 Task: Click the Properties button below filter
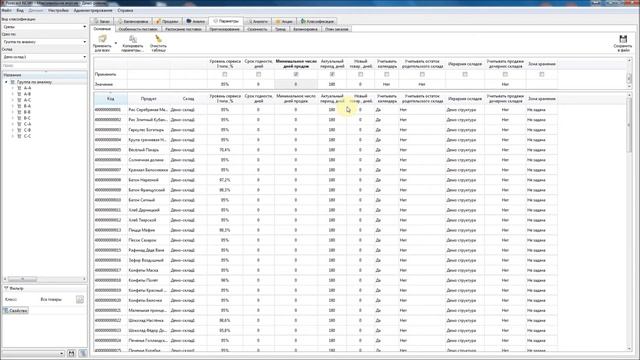16,311
